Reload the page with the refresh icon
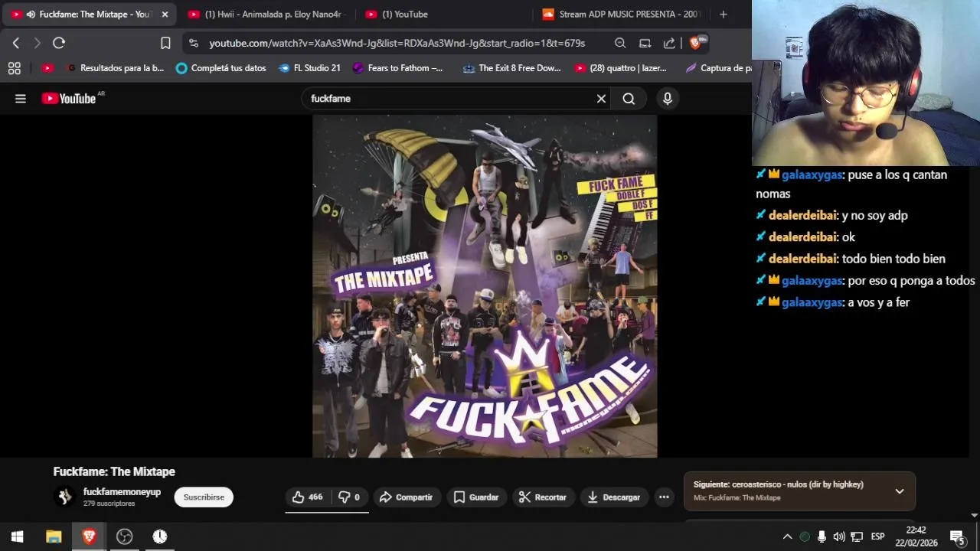Image resolution: width=980 pixels, height=551 pixels. coord(59,43)
